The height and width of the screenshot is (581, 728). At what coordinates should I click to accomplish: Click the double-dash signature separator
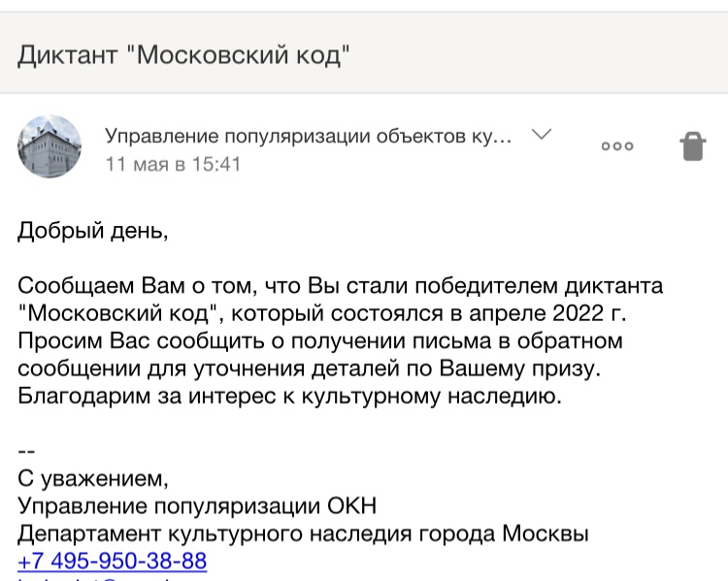click(26, 451)
